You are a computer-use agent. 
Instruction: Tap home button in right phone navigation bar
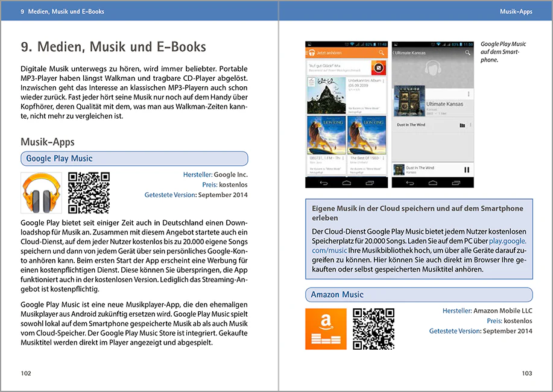(x=433, y=183)
